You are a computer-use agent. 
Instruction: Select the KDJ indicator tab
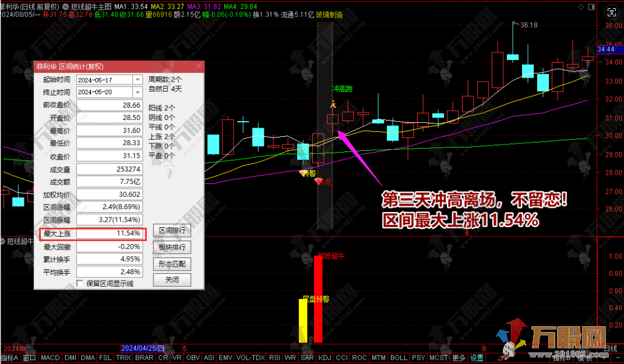coord(325,358)
